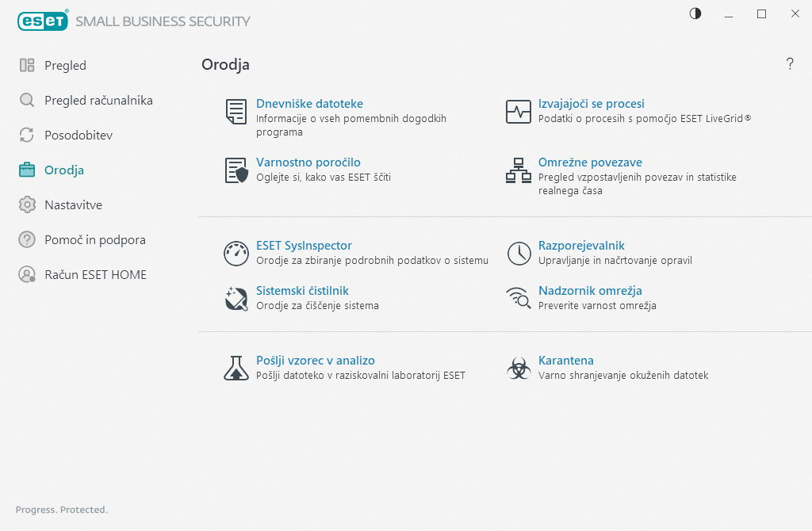Viewport: 812px width, 531px height.
Task: Click the Sistemski čistilnik cleaner icon
Action: [x=236, y=298]
